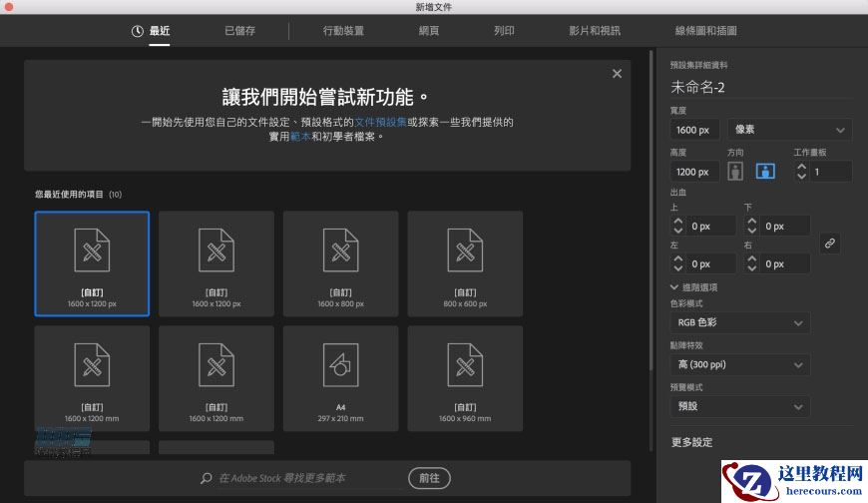Open the 高 (300 ppi) raster effects dropdown

(x=740, y=364)
